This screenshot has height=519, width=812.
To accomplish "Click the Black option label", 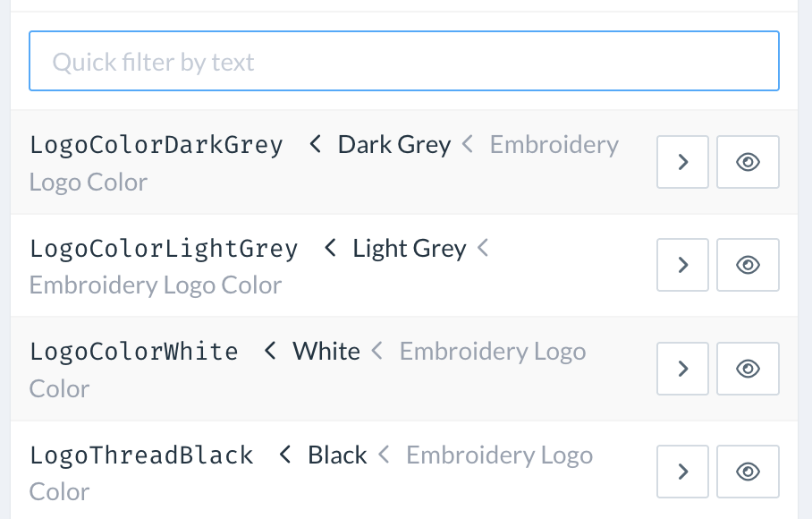I will point(337,455).
